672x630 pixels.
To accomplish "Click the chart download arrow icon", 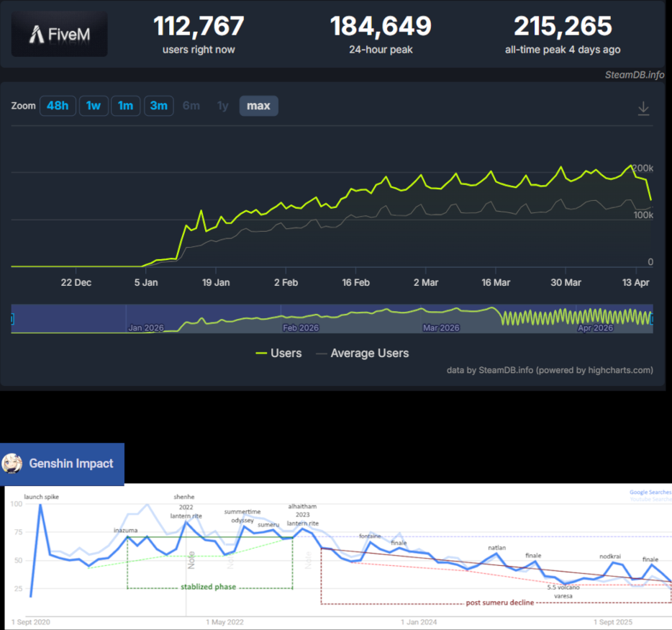I will tap(643, 108).
